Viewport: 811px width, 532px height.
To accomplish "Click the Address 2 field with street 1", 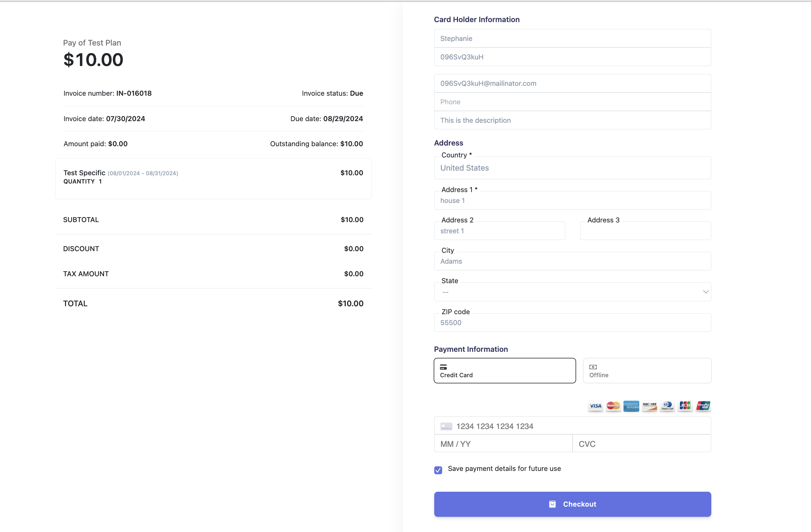I will pos(500,231).
